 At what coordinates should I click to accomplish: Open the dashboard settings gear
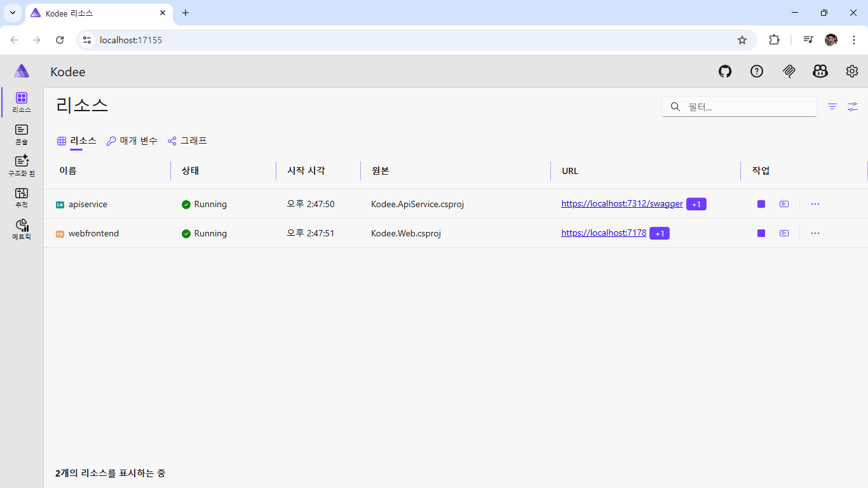852,71
